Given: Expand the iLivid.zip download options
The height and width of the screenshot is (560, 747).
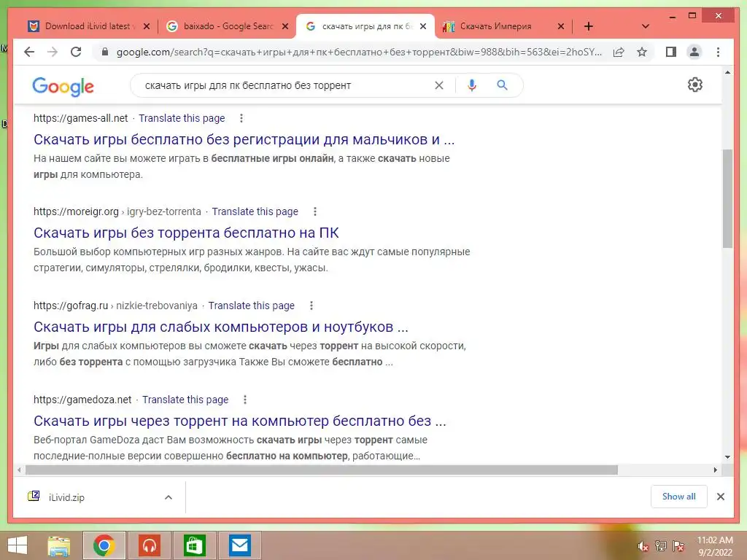Looking at the screenshot, I should (169, 497).
